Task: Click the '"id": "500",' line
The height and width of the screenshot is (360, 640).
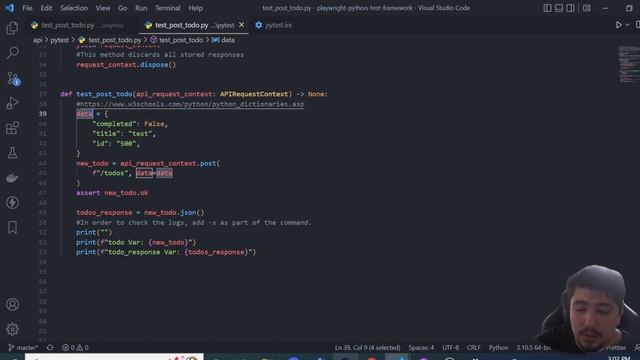Action: 116,144
